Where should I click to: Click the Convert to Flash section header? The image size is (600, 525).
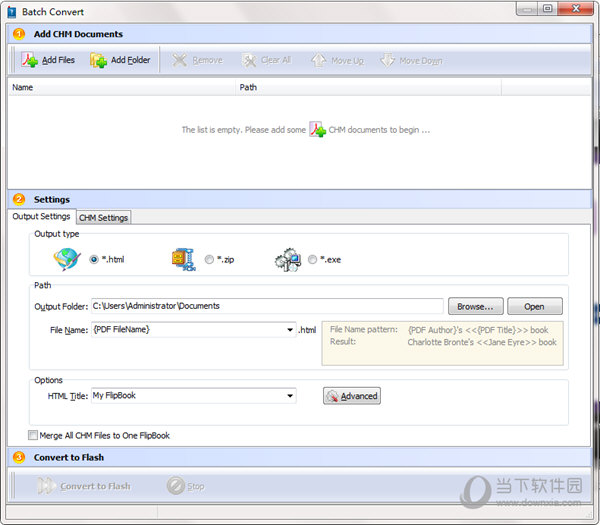(299, 457)
